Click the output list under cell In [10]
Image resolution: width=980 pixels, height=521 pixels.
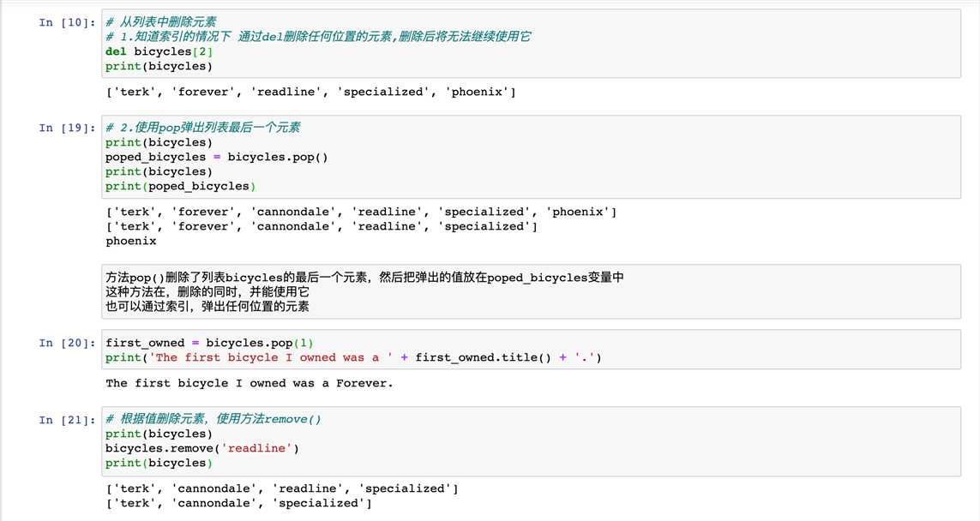tap(310, 92)
